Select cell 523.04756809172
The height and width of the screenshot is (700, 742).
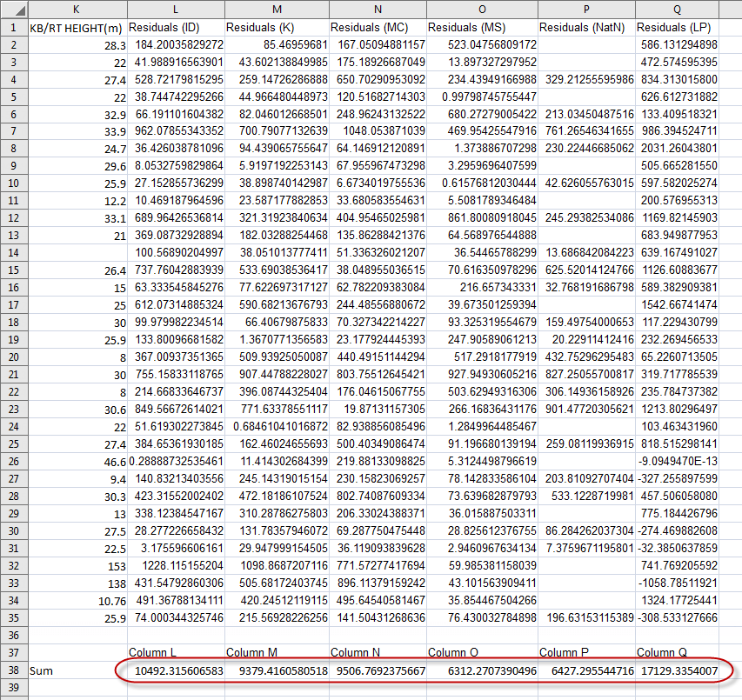tap(482, 45)
